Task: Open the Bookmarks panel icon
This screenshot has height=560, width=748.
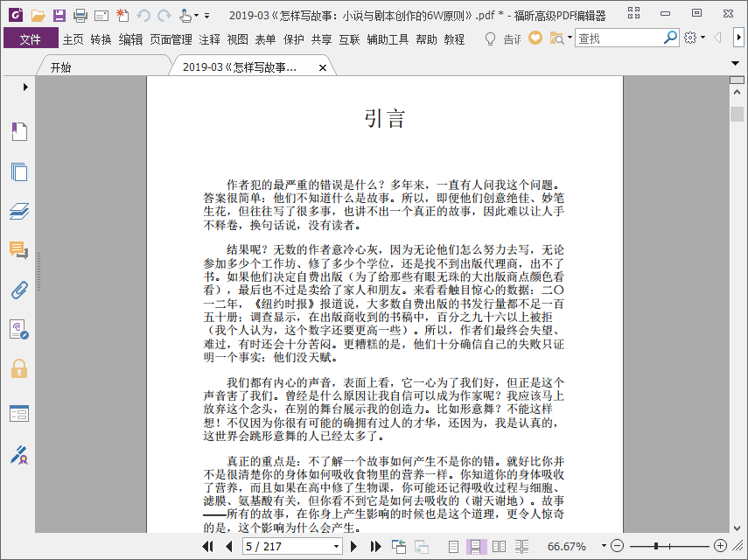Action: [x=19, y=131]
